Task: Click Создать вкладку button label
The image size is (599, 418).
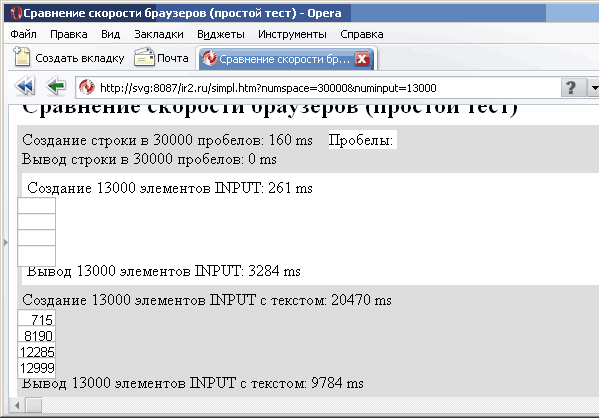Action: (80, 58)
